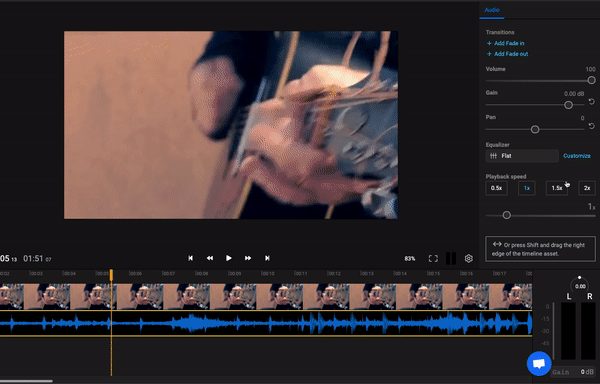Reset the Pan value
Viewport: 600px width, 384px height.
coord(592,126)
